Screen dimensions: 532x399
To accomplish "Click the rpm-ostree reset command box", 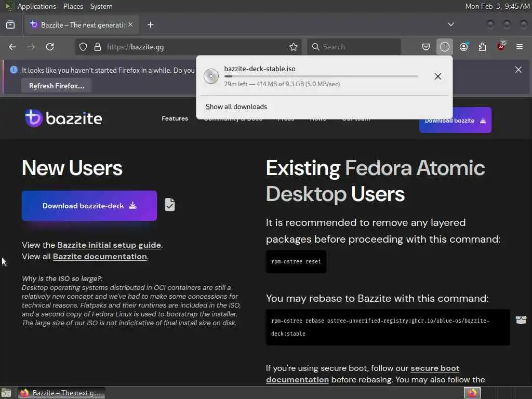I will tap(296, 262).
